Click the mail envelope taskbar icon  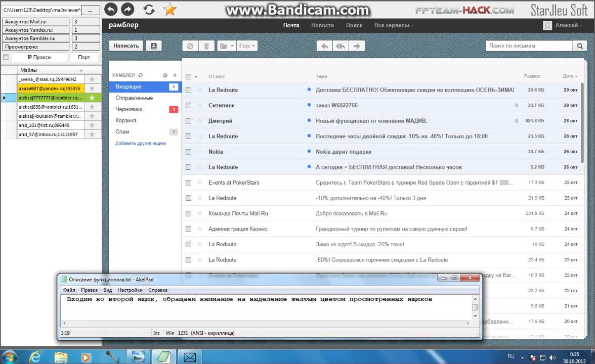coord(190,357)
